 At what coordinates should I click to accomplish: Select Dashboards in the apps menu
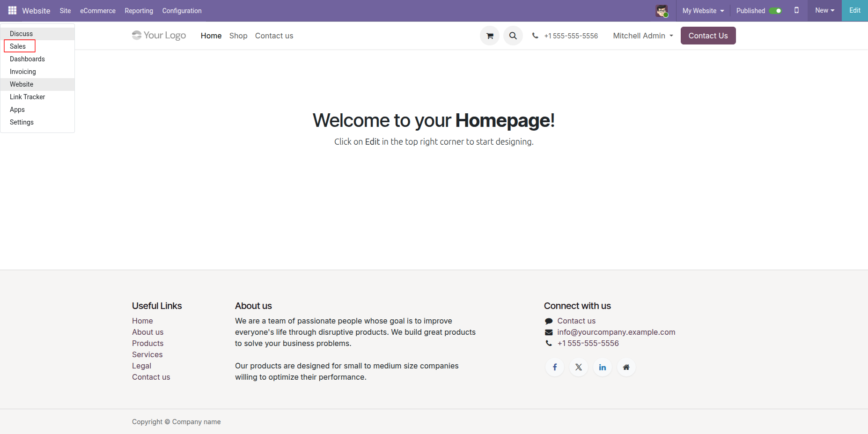[37, 59]
